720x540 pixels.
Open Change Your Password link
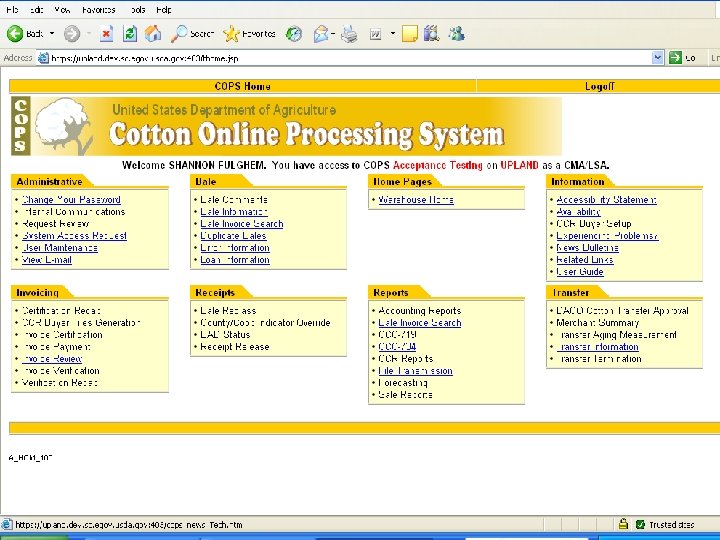click(x=71, y=200)
